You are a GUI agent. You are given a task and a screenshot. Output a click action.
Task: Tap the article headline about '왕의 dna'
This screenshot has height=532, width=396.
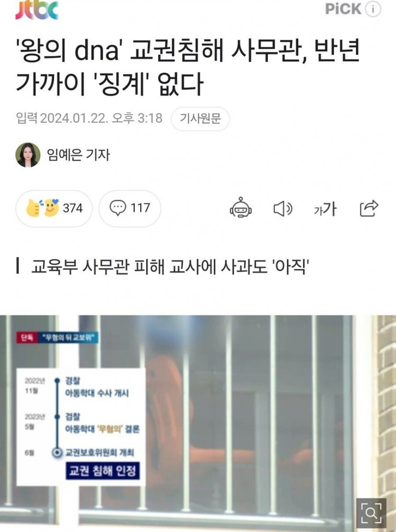(x=188, y=67)
